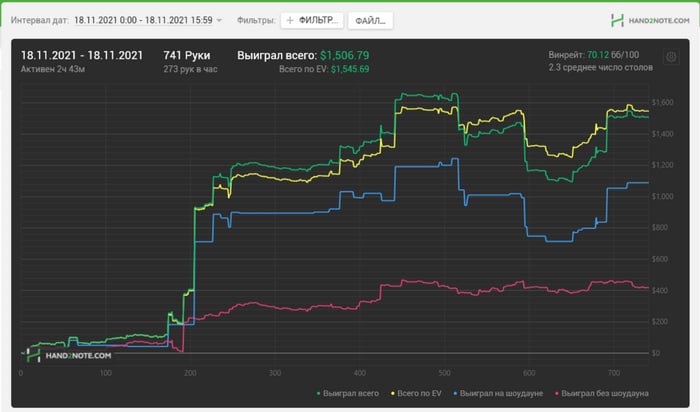
Task: Open the 'ФАЙЛ...' menu button
Action: (371, 21)
